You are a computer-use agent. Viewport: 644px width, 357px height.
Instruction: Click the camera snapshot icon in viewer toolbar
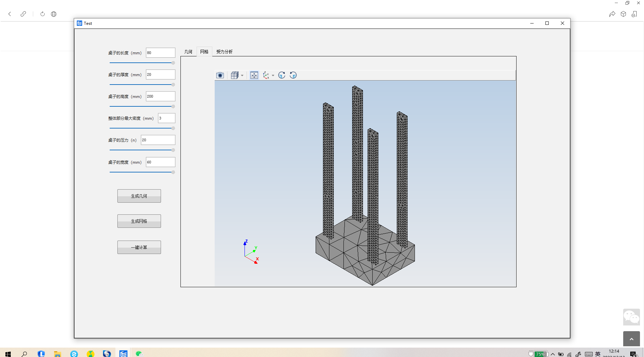coord(220,75)
